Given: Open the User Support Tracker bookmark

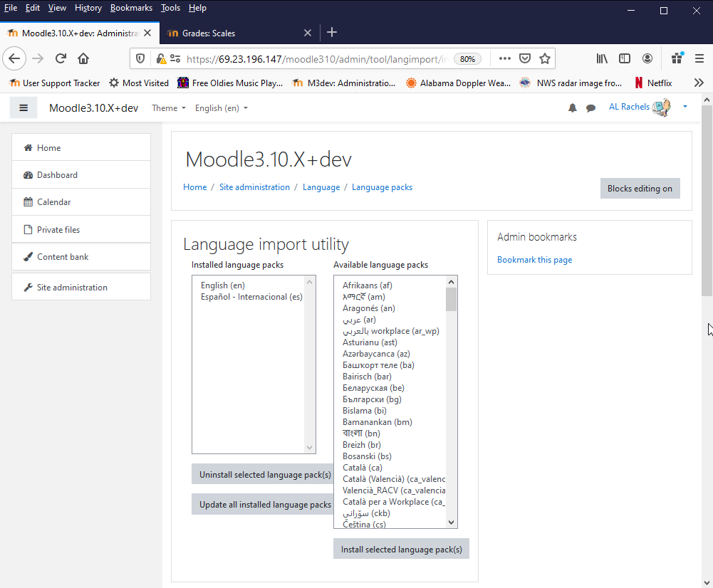Looking at the screenshot, I should [x=54, y=83].
